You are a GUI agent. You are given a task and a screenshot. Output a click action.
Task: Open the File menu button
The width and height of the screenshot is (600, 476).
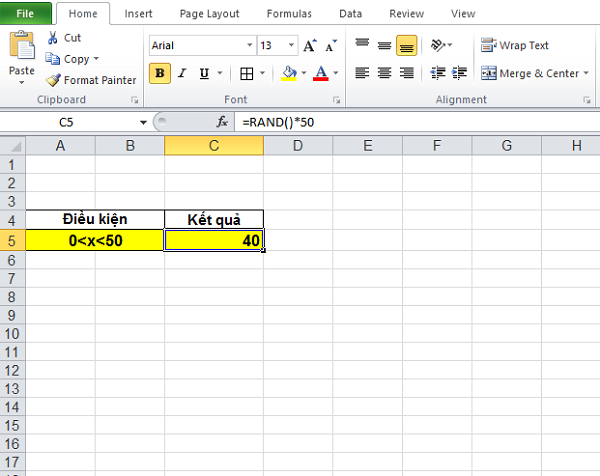pyautogui.click(x=26, y=14)
